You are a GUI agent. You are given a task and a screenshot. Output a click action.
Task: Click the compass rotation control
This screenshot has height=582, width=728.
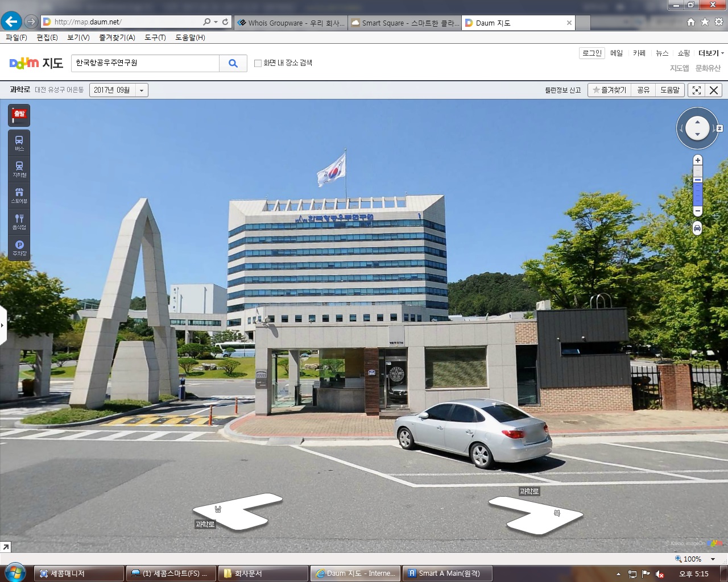[697, 128]
